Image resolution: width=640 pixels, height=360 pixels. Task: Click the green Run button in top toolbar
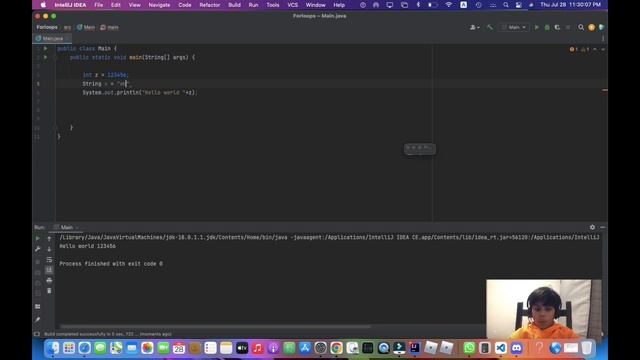[x=537, y=27]
